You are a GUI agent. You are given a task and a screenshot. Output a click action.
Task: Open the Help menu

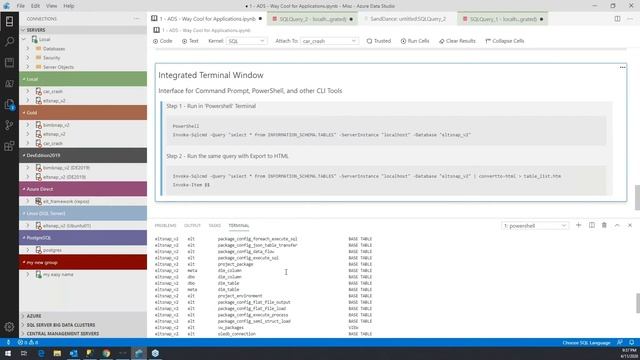click(x=69, y=6)
